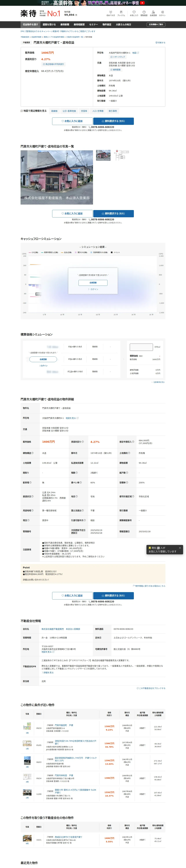
Task: Open 楽待新聞 nav menu
Action: coord(65,25)
